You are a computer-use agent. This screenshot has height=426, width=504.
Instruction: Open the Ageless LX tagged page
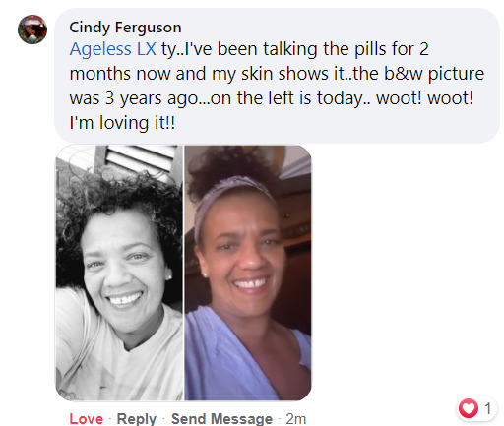tap(113, 49)
